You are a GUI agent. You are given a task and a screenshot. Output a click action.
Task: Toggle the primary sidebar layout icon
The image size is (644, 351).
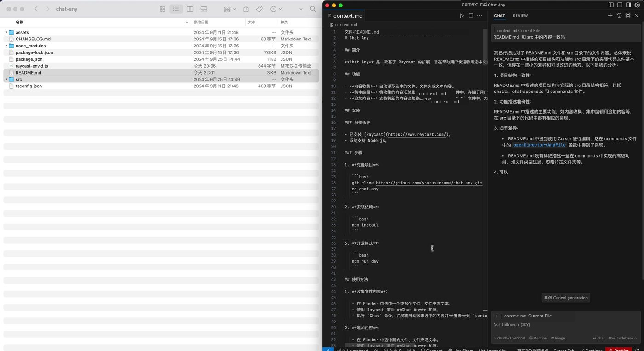[611, 5]
